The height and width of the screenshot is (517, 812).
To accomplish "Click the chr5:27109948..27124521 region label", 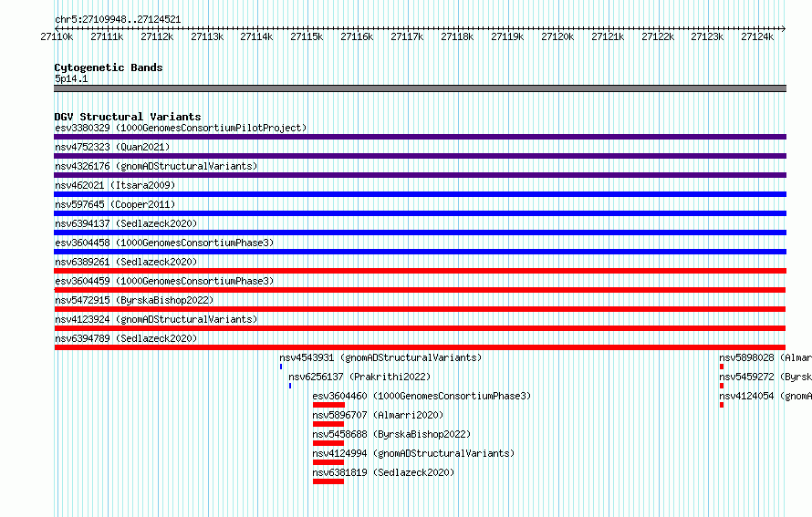I will 118,20.
